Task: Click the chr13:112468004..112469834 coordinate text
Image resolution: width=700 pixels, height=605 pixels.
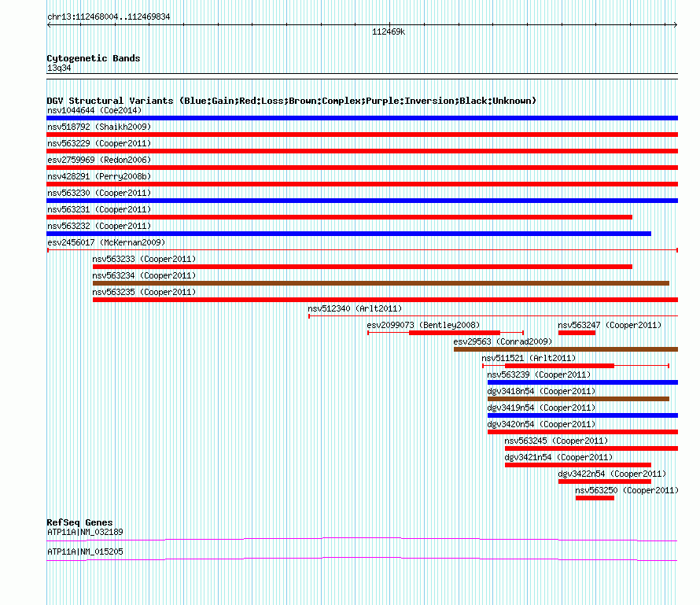Action: coord(109,17)
